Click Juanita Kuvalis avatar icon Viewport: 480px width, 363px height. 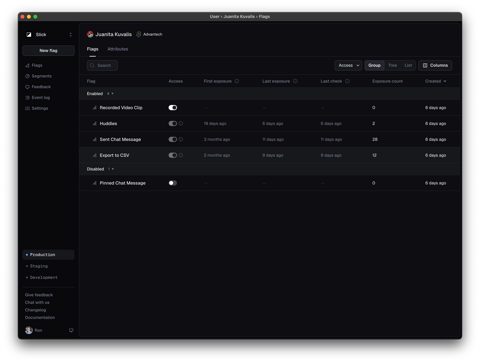[x=90, y=34]
